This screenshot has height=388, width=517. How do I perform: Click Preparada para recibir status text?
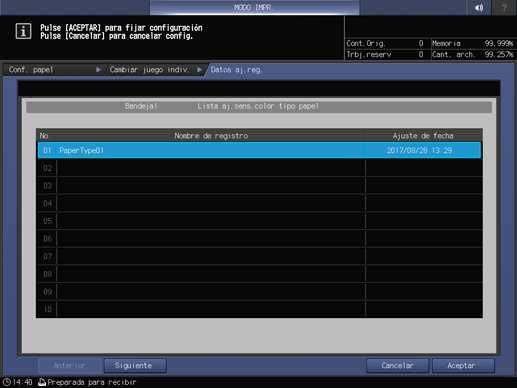point(92,382)
